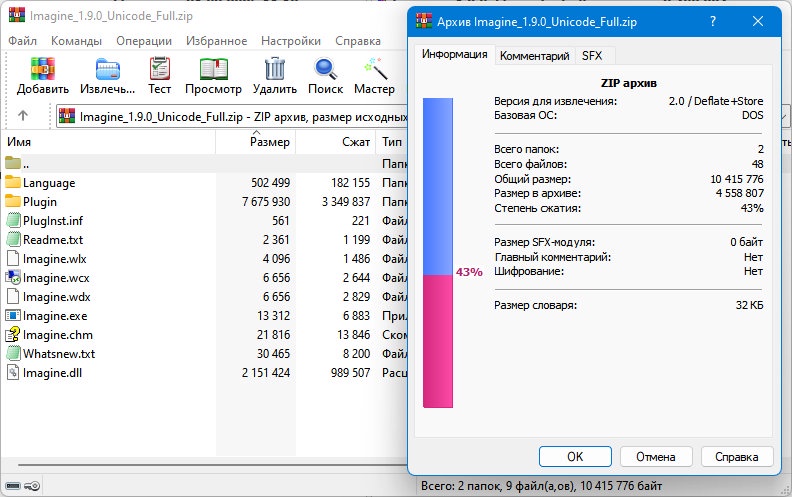The image size is (792, 497).
Task: Select the Imagine.exe file name
Action: click(55, 316)
